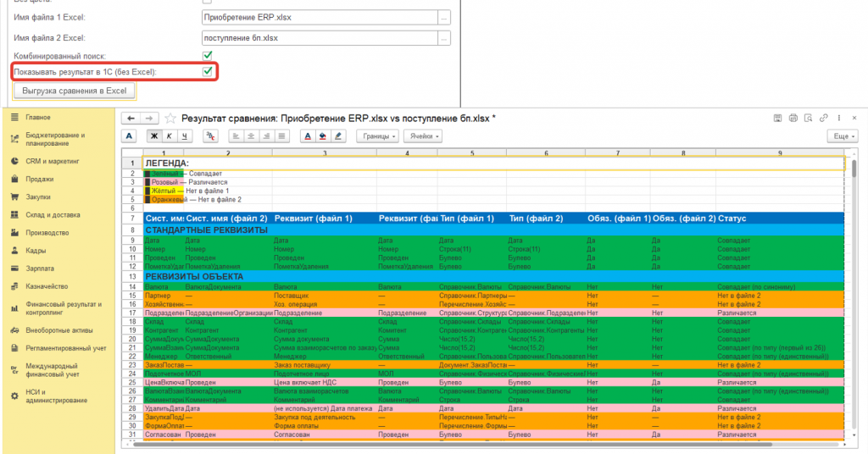Open Склад и доставка section

pyautogui.click(x=53, y=215)
